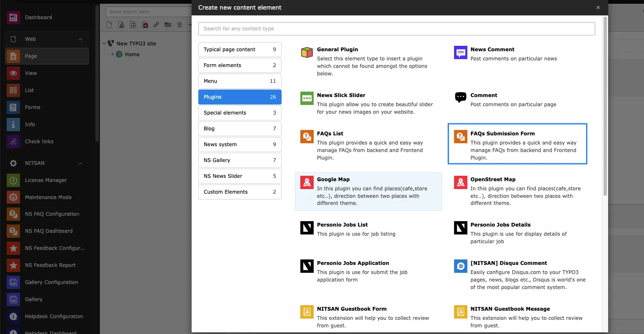Select the Home page in tree
This screenshot has width=644, height=334.
(x=132, y=54)
